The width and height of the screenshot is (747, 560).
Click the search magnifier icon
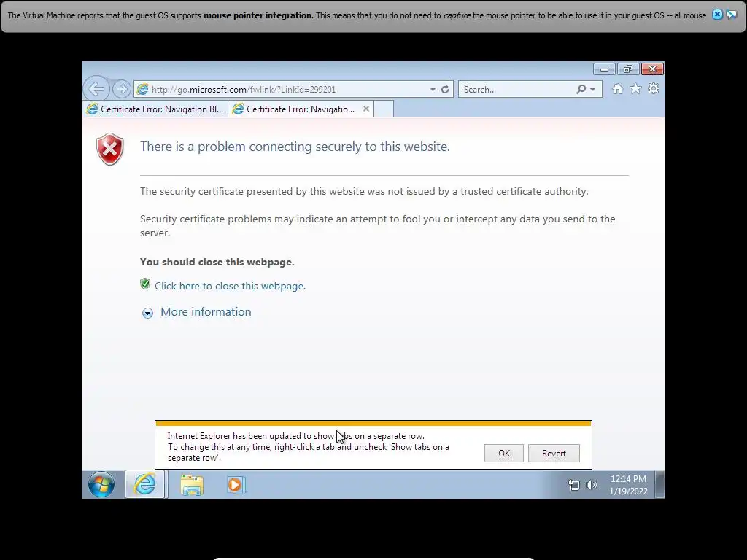581,89
